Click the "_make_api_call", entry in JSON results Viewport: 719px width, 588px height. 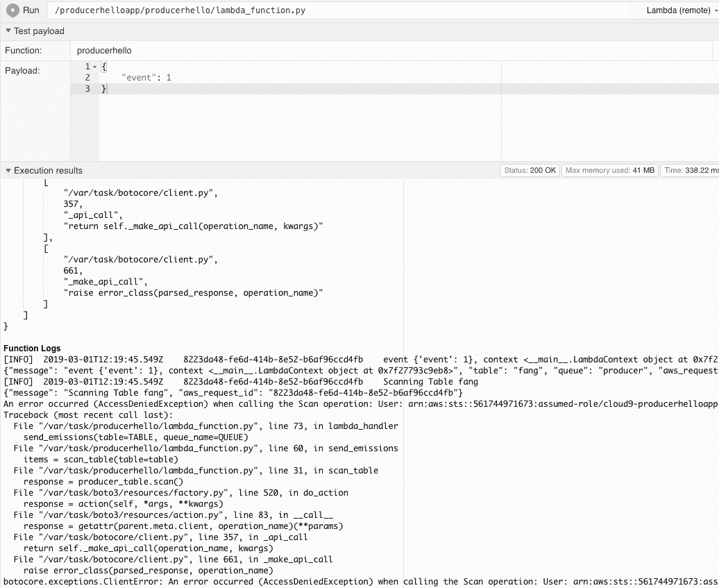coord(105,282)
